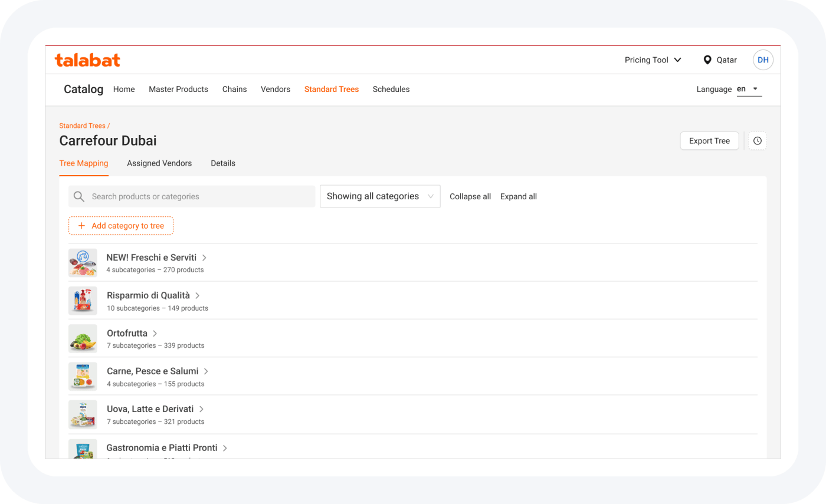Click the Expand all link
Screen dimensions: 826x504
(519, 197)
